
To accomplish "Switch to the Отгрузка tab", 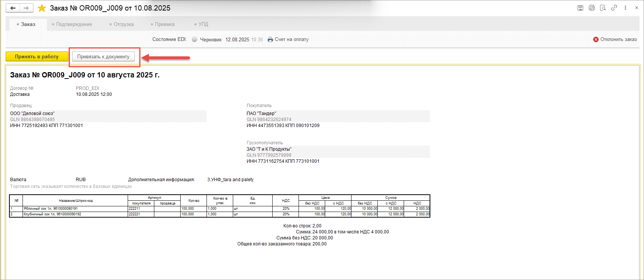I will [x=123, y=24].
